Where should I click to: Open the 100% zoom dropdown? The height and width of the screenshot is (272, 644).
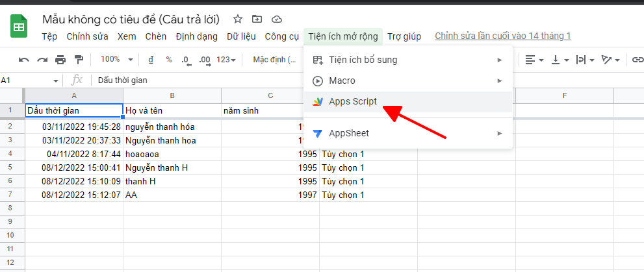pos(116,60)
